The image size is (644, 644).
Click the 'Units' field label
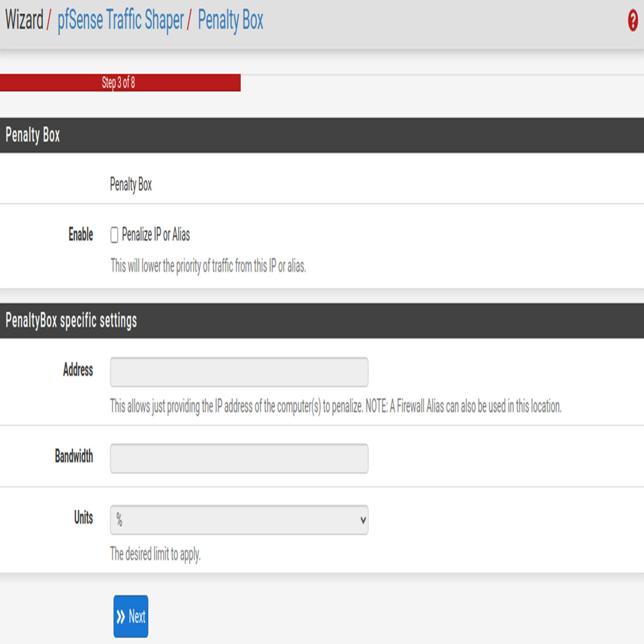84,517
